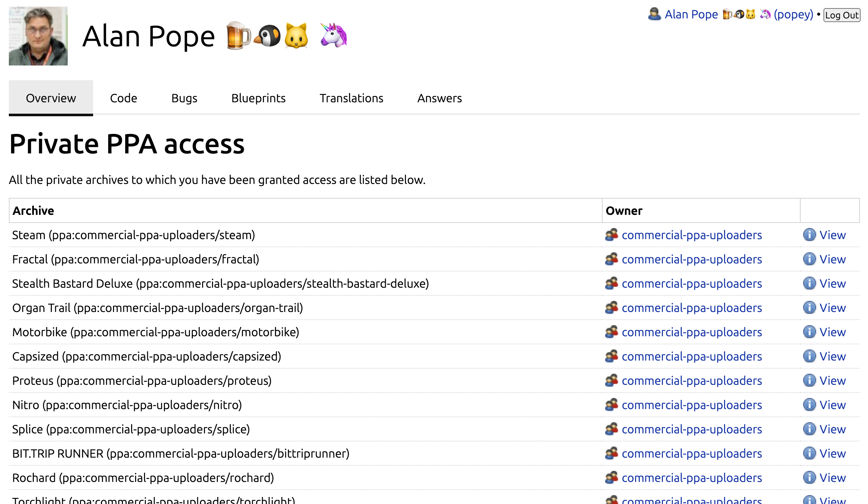Click the Log Out button
868x504 pixels.
click(x=841, y=15)
